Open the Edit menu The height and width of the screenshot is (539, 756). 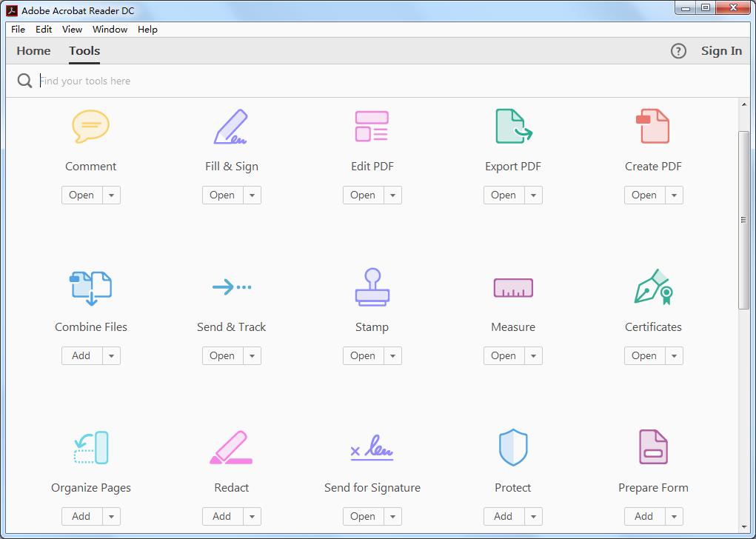pos(44,30)
